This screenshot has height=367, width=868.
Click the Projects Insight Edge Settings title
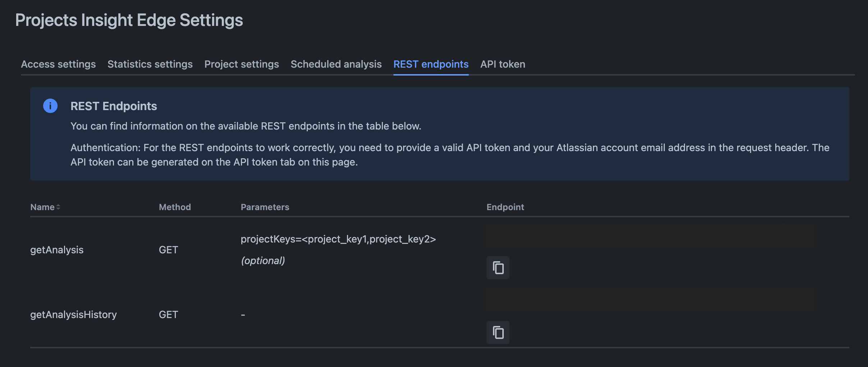(129, 20)
